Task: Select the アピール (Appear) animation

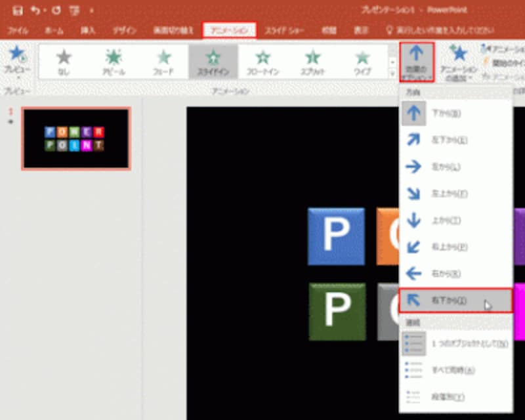Action: tap(114, 62)
